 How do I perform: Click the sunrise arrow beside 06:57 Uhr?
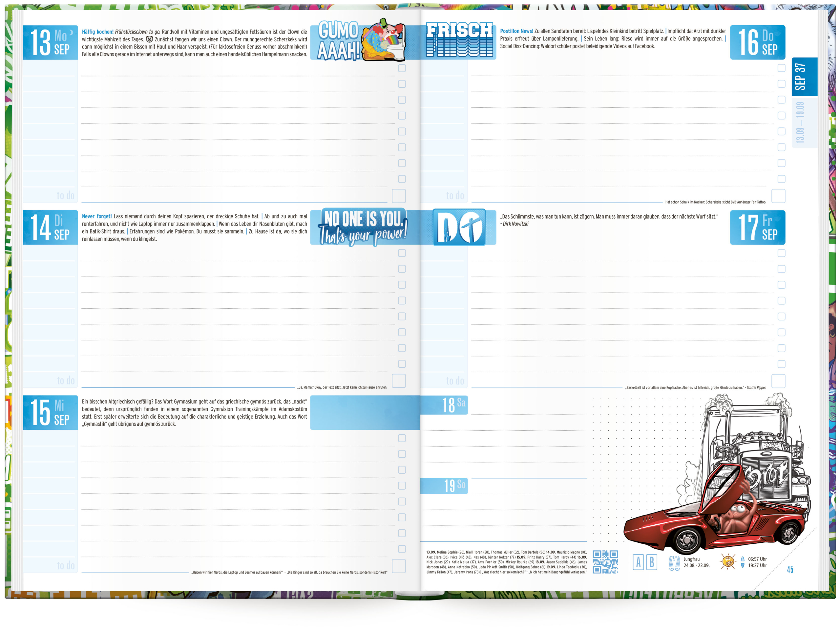743,559
